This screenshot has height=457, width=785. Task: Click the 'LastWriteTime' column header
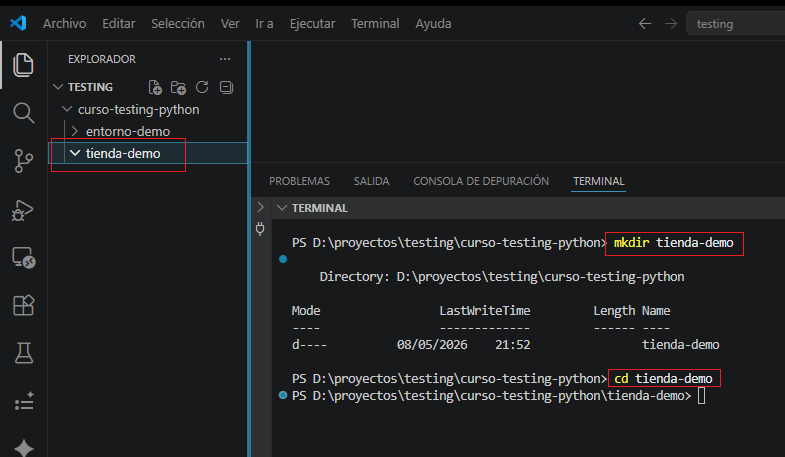click(x=485, y=311)
